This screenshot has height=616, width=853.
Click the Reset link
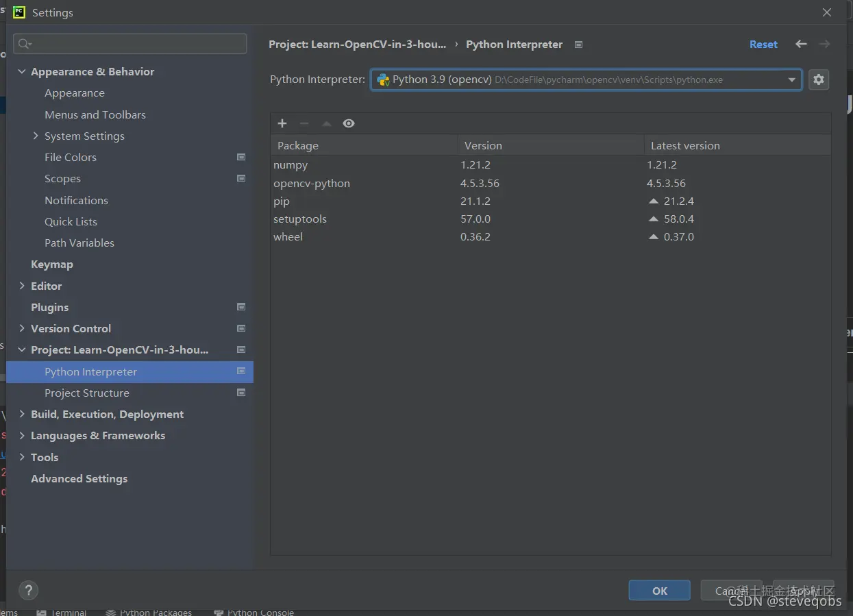click(763, 45)
